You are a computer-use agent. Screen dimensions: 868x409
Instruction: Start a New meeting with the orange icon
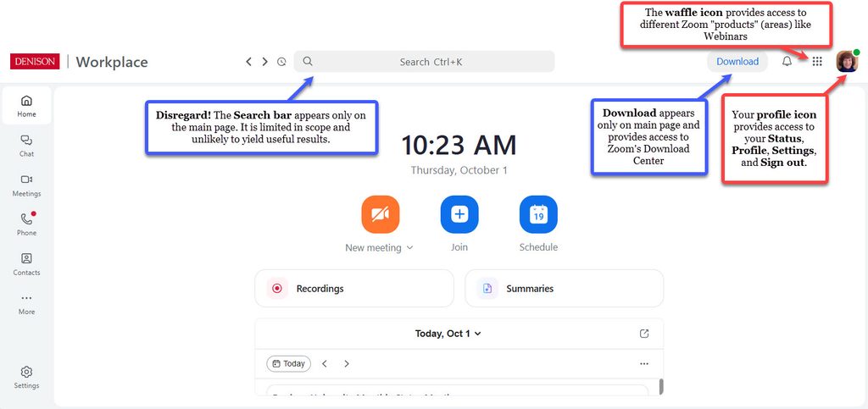click(x=381, y=214)
